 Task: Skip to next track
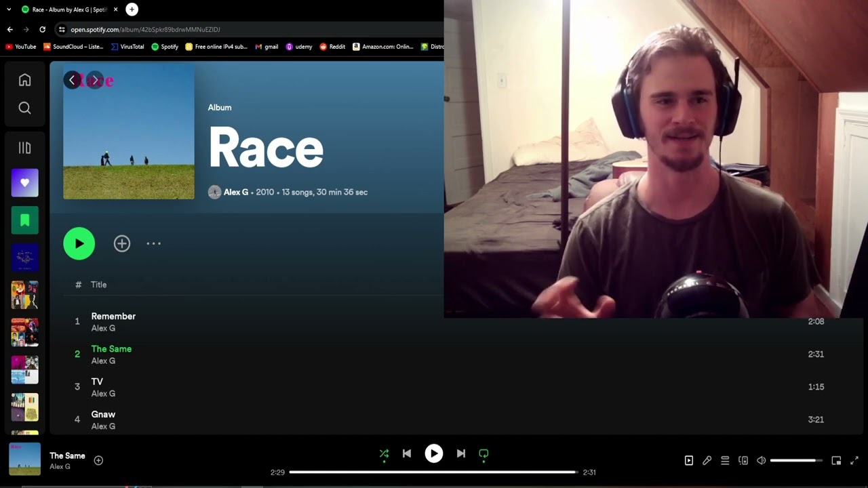click(x=461, y=453)
